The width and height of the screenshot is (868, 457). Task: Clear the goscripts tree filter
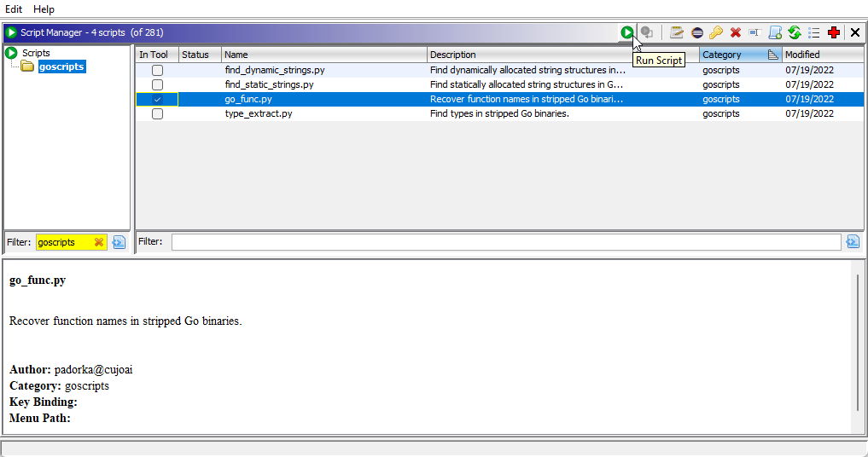(98, 242)
